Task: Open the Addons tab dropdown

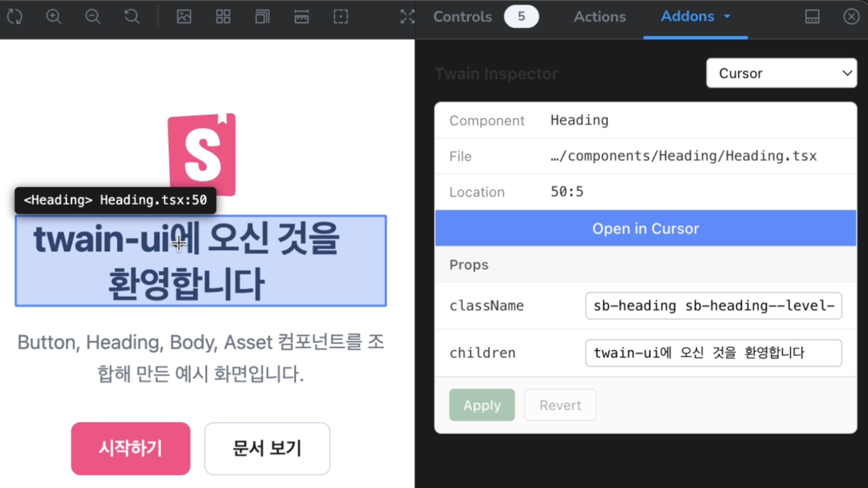Action: 696,16
